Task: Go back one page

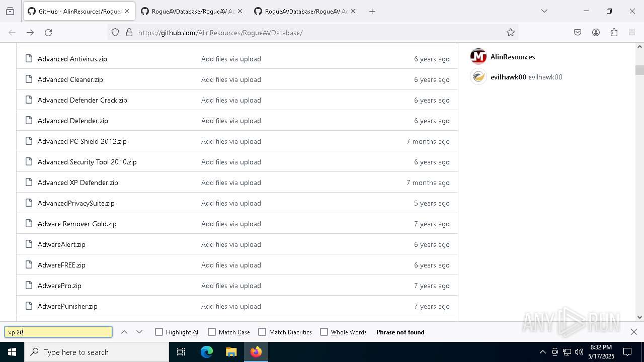Action: [12, 33]
